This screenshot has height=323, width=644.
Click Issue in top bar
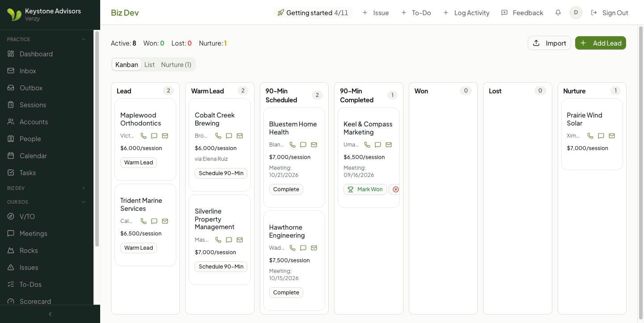coord(376,13)
